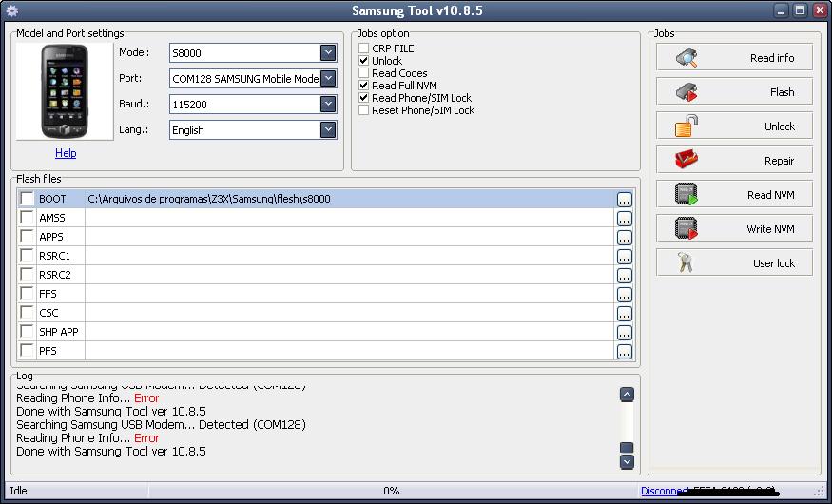832x504 pixels.
Task: Click the 0% progress bar
Action: (392, 491)
